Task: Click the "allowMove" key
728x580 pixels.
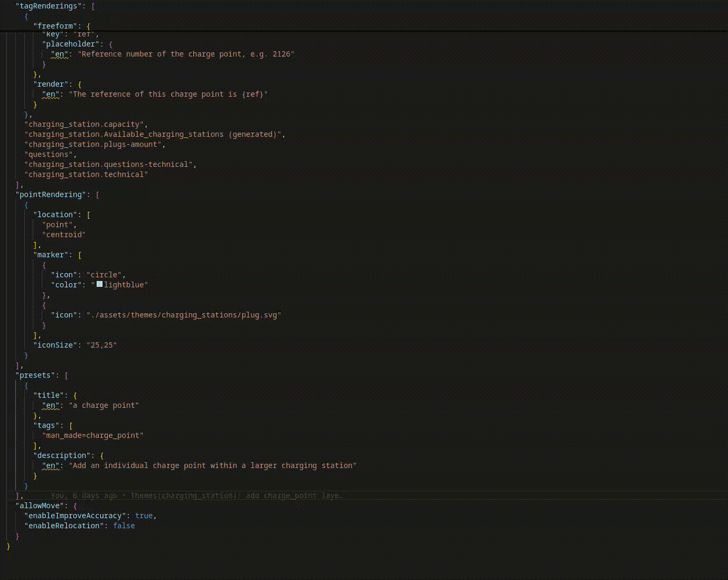Action: [40, 506]
